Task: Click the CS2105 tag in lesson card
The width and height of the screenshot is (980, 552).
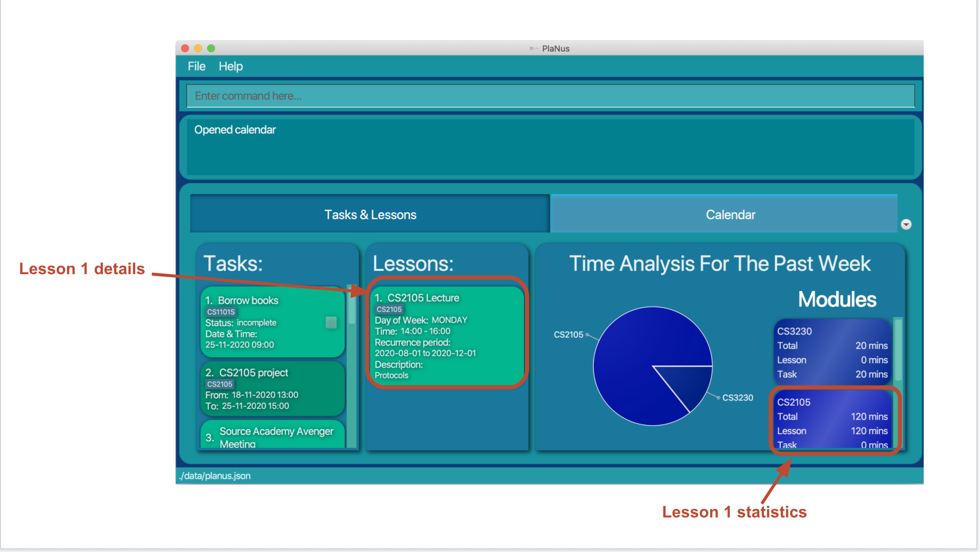Action: pos(389,309)
